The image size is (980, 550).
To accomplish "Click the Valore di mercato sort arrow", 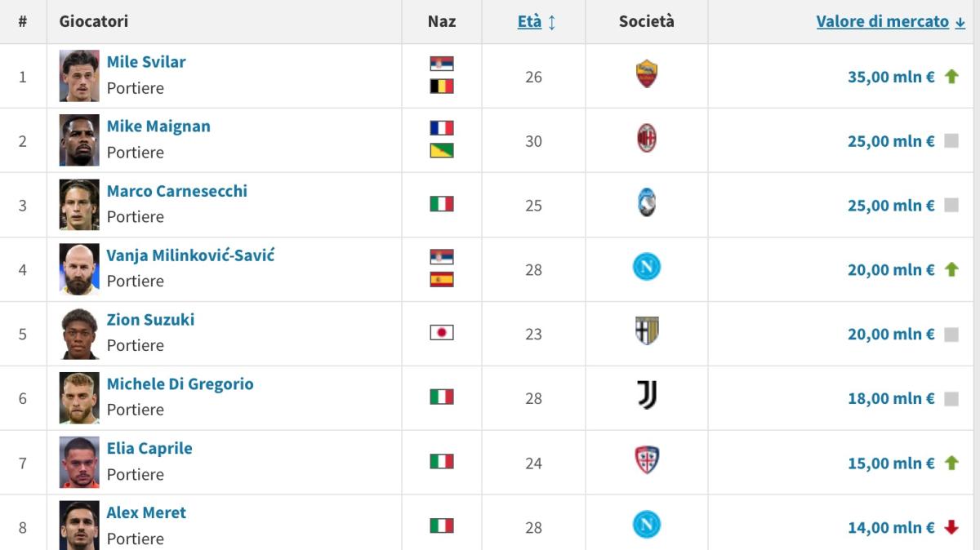I will [x=960, y=21].
